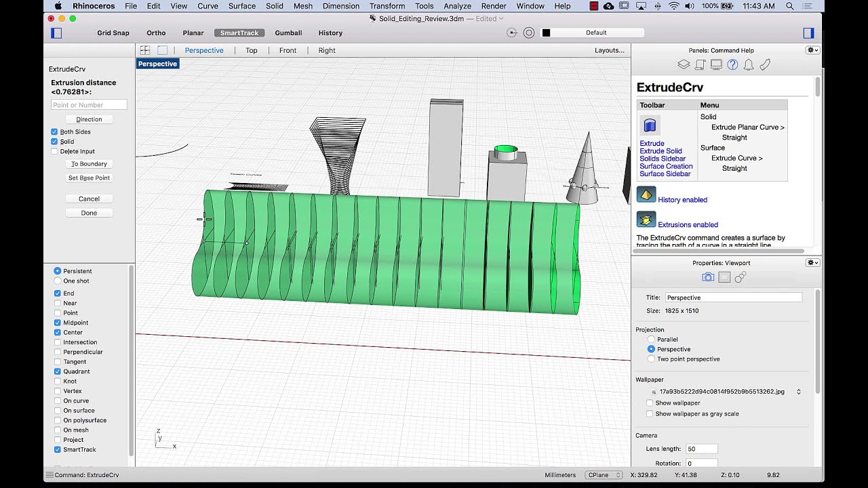Open the Curve menu
The image size is (868, 488).
[x=208, y=6]
